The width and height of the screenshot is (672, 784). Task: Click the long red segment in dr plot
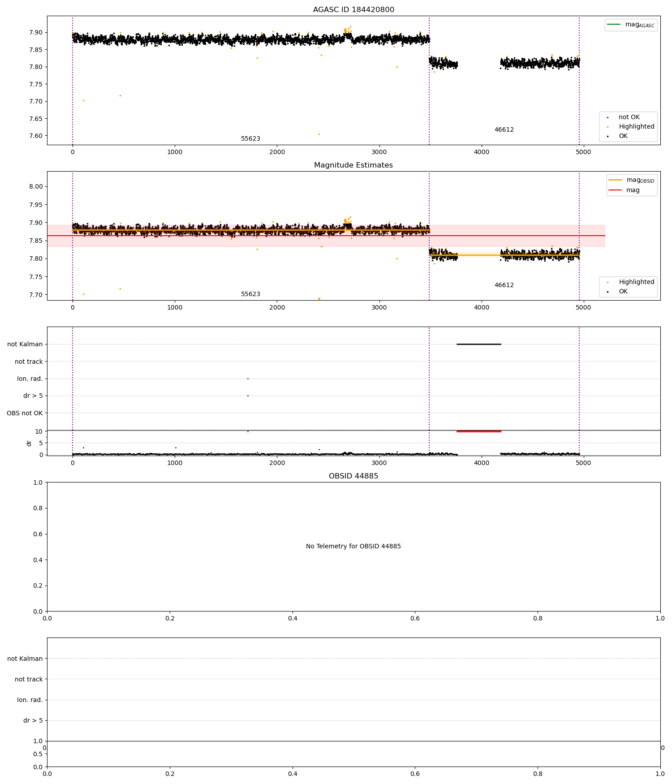click(479, 431)
